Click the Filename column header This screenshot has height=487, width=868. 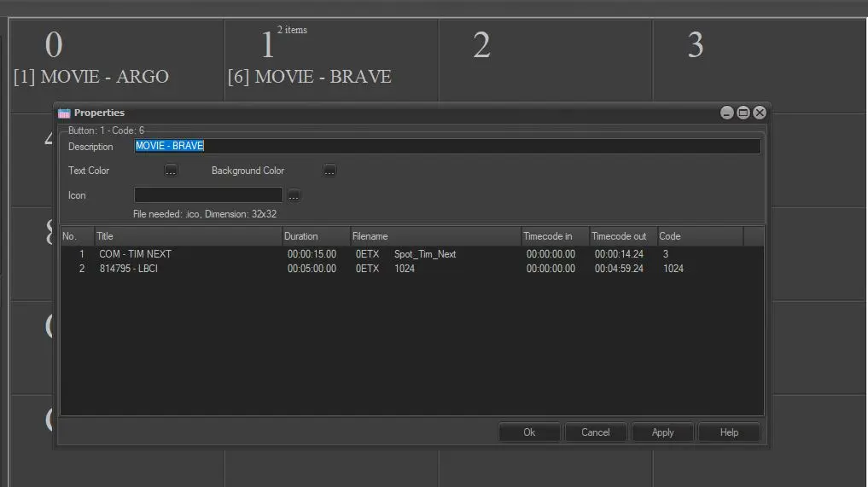tap(435, 236)
